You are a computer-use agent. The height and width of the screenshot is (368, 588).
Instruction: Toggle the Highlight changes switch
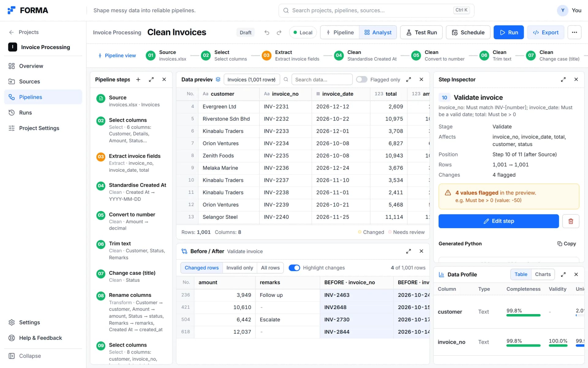pyautogui.click(x=294, y=268)
